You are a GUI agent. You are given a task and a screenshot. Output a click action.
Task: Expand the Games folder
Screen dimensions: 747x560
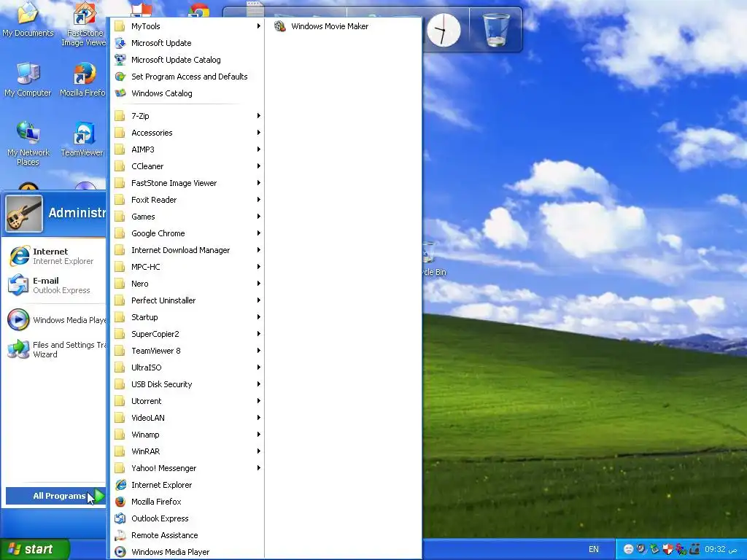186,217
